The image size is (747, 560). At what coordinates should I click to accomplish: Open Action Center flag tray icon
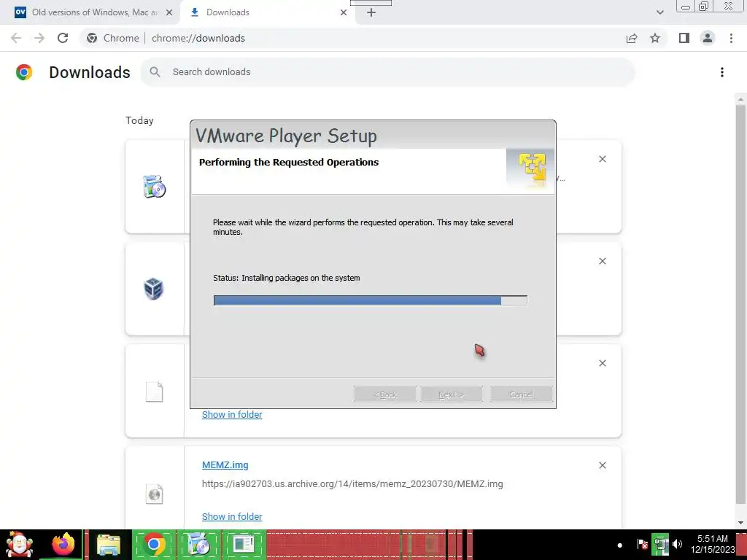click(642, 544)
